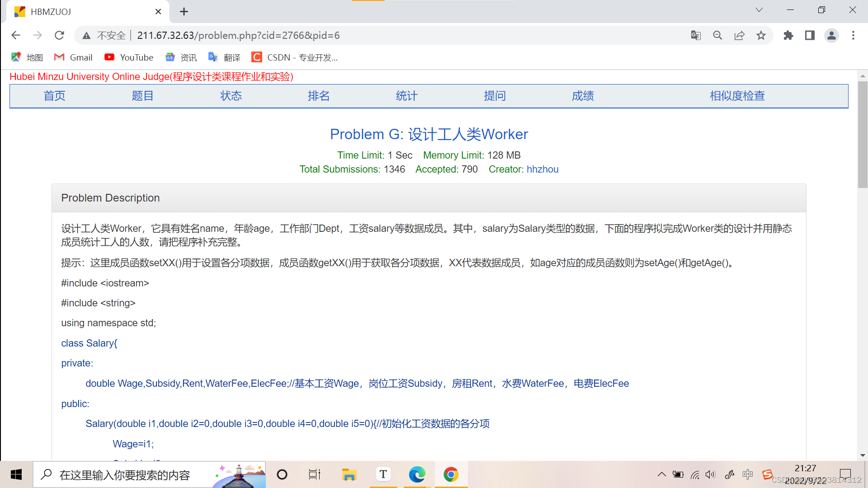Open YouTube from the bookmarks bar
868x488 pixels.
pyautogui.click(x=129, y=57)
